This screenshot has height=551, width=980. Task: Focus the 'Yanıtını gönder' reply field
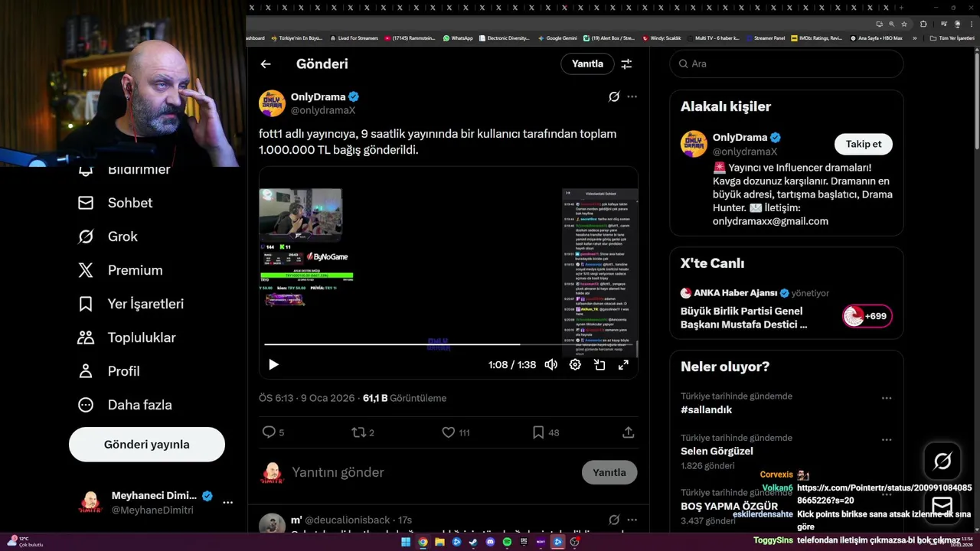tap(433, 472)
